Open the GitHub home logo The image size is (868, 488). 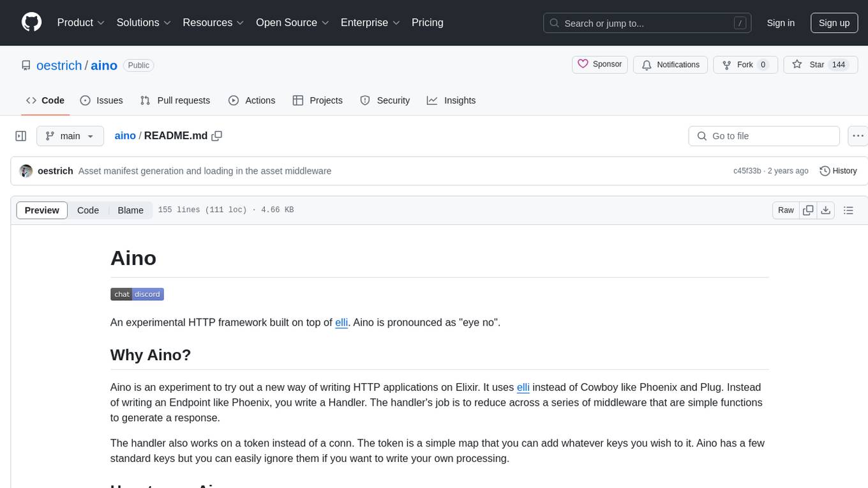31,22
